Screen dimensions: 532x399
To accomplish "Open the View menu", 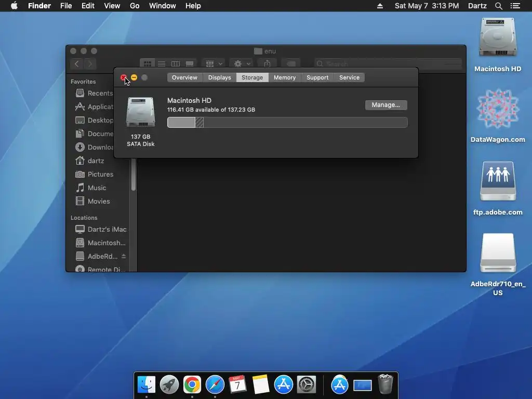I will click(112, 6).
